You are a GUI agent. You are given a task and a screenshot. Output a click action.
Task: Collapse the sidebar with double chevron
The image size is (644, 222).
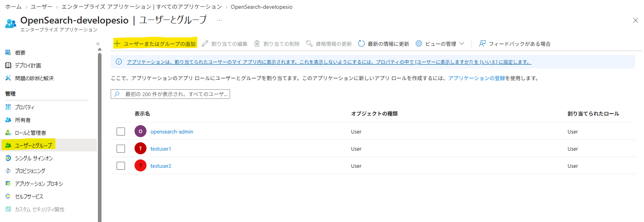[98, 44]
